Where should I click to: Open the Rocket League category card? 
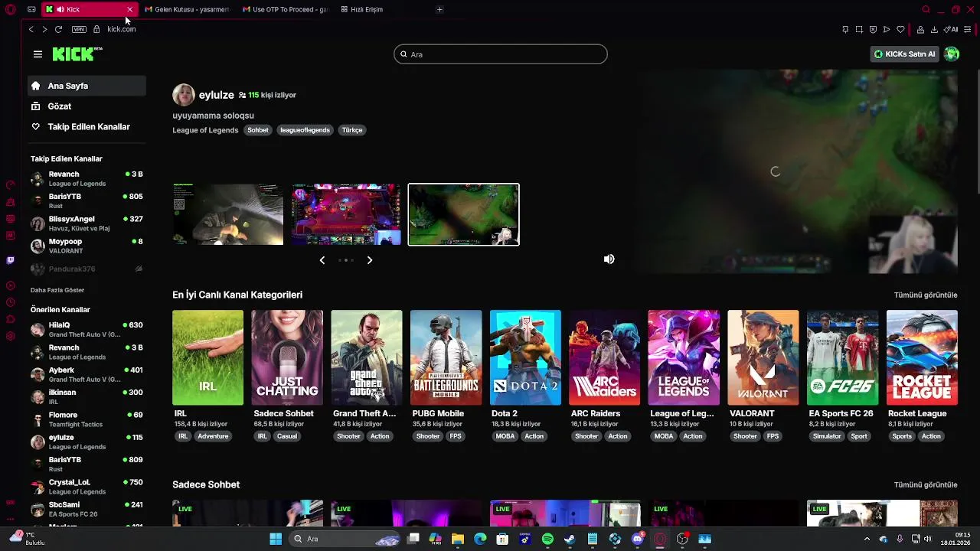(922, 357)
